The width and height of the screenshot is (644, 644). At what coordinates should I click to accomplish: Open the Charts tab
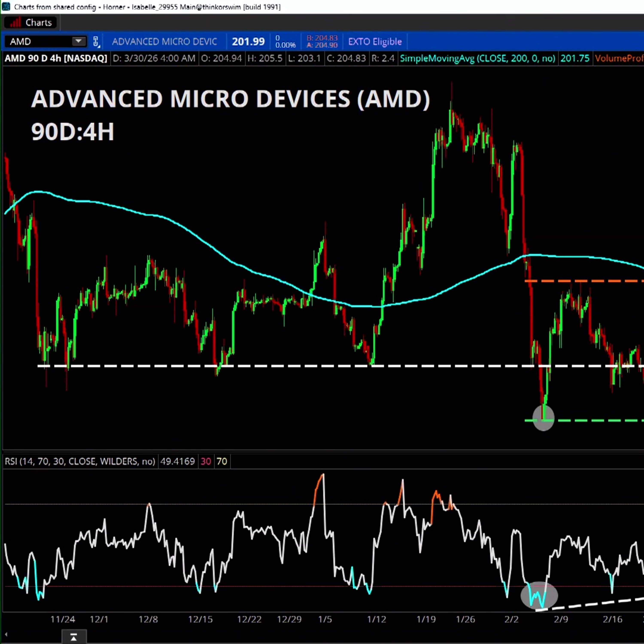(30, 23)
